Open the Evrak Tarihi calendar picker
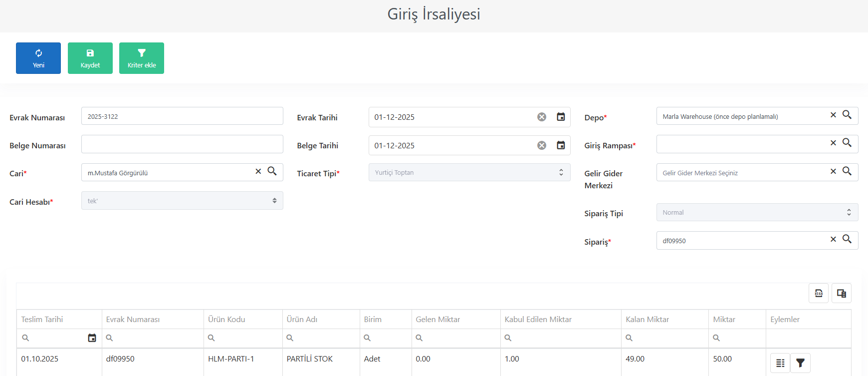 click(561, 117)
